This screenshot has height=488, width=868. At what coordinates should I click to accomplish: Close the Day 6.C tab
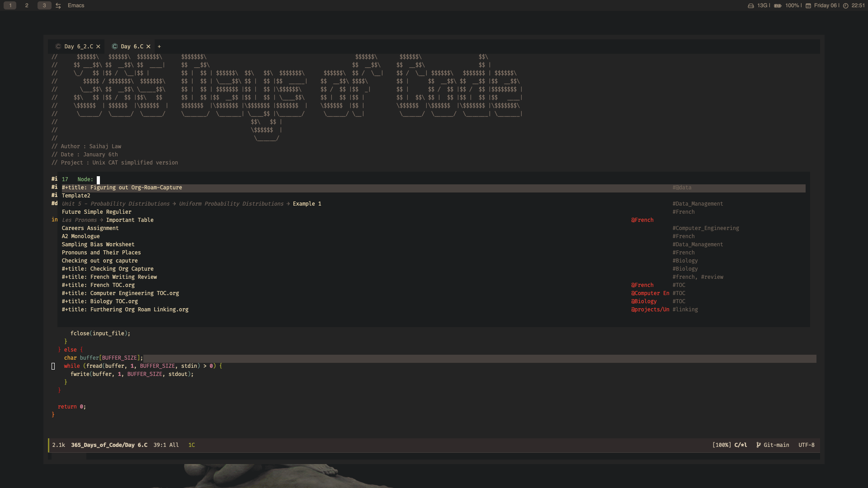coord(148,47)
